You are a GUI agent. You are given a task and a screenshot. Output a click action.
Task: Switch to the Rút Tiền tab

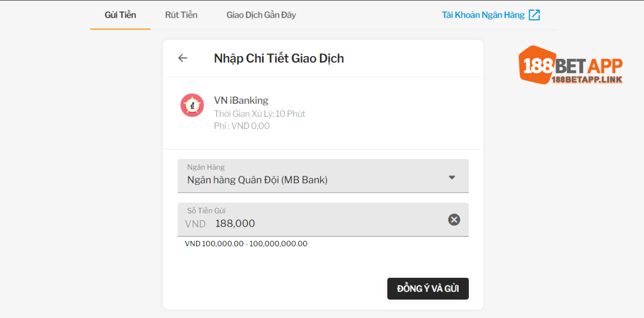(181, 15)
